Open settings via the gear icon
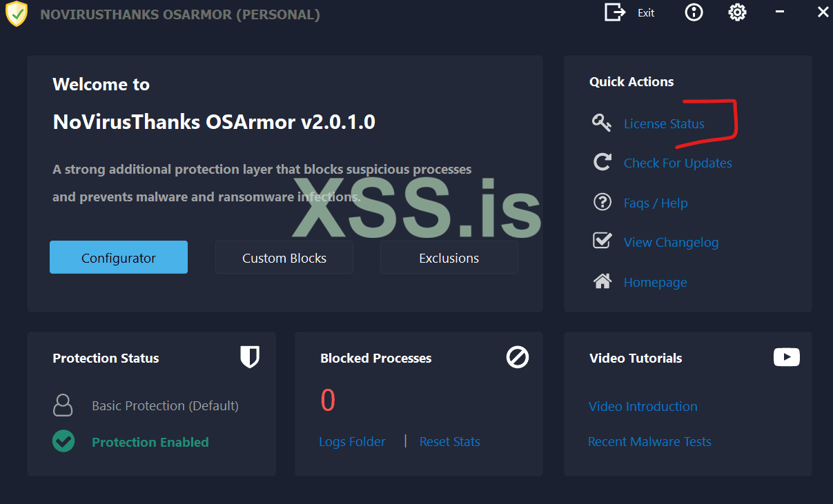This screenshot has width=833, height=504. click(x=737, y=12)
